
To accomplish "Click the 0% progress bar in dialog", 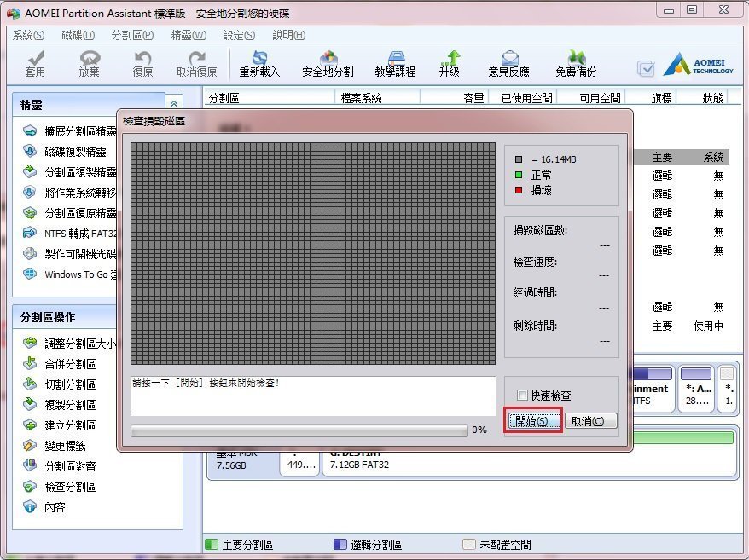I will click(x=299, y=430).
